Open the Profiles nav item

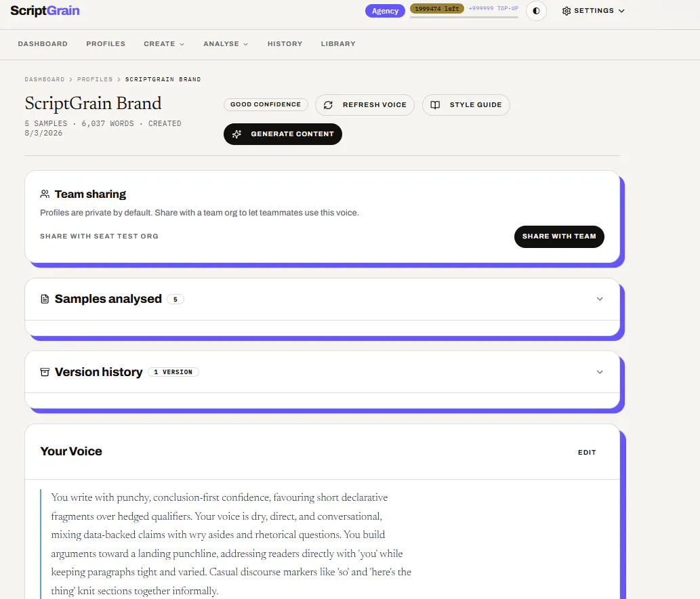(x=106, y=44)
